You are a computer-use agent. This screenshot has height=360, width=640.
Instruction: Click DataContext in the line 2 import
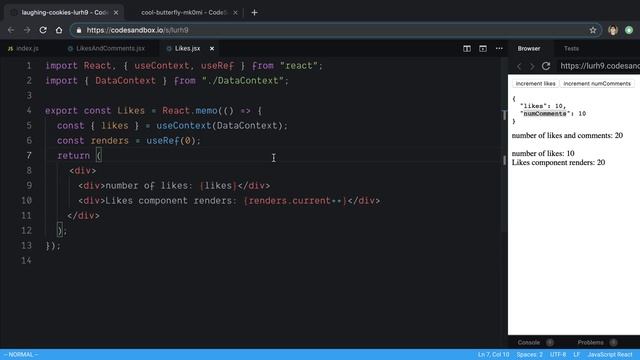125,81
